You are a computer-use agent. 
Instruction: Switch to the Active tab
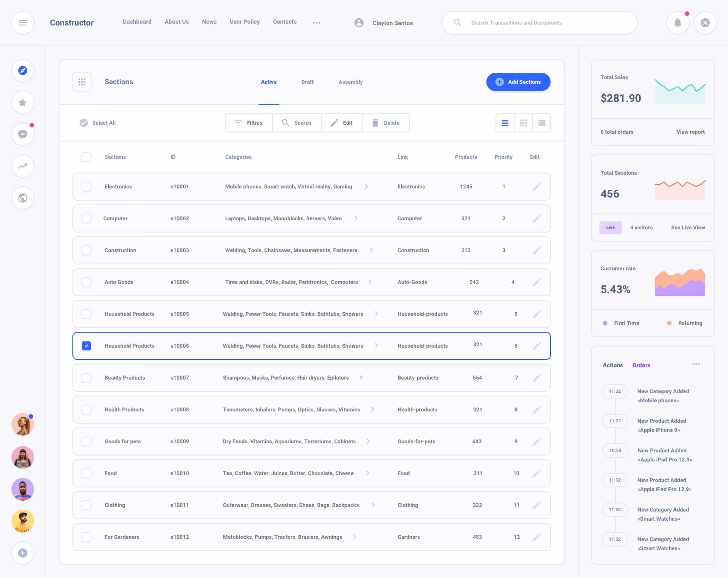pyautogui.click(x=269, y=82)
